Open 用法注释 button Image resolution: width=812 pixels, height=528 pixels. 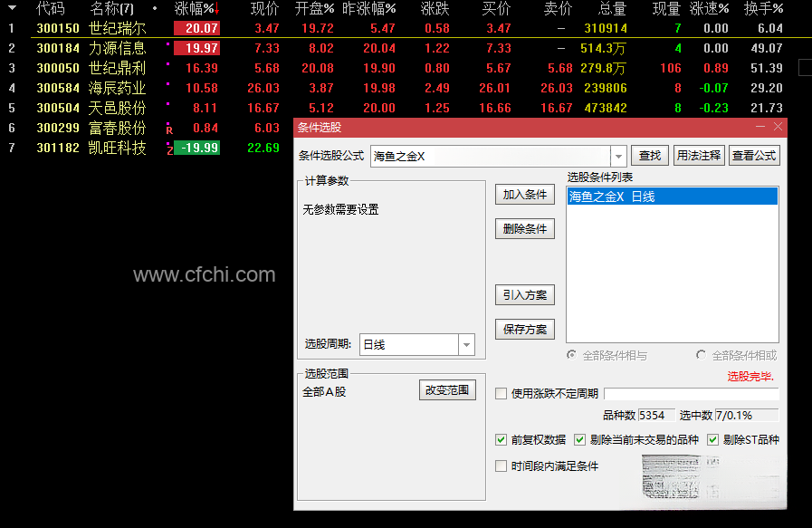coord(699,156)
